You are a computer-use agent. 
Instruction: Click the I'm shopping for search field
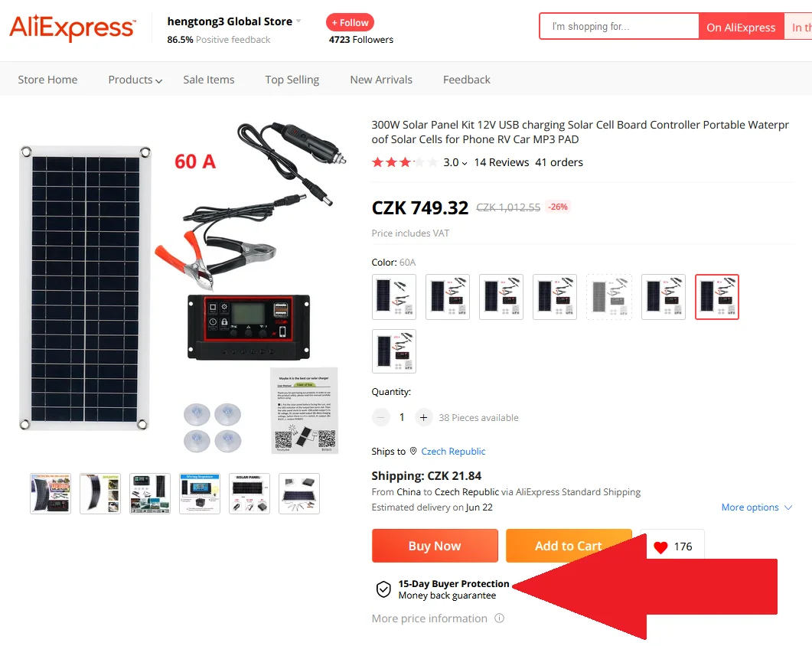tap(619, 27)
